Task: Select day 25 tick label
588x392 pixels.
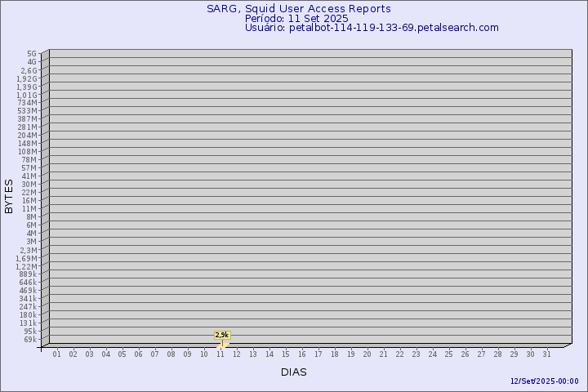Action: 448,354
